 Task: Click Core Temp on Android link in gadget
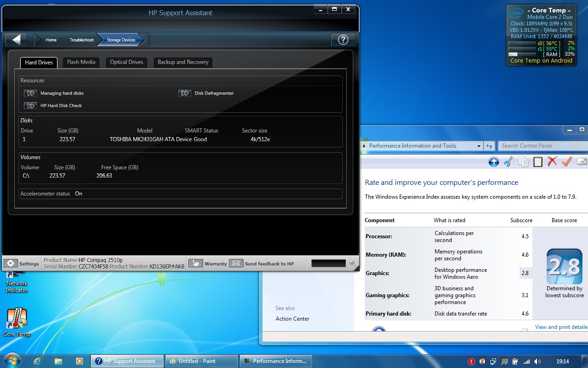point(541,61)
